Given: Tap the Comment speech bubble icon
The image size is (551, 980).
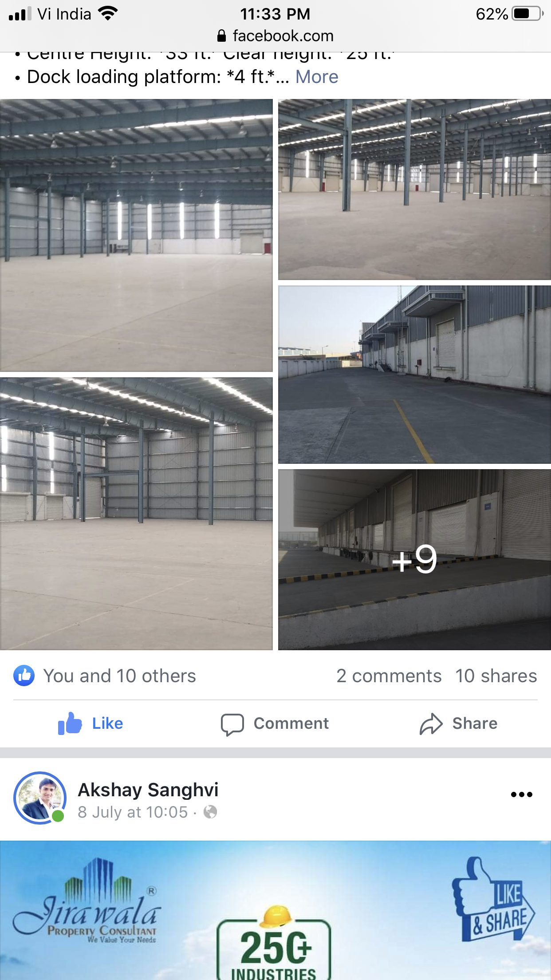Looking at the screenshot, I should [232, 724].
